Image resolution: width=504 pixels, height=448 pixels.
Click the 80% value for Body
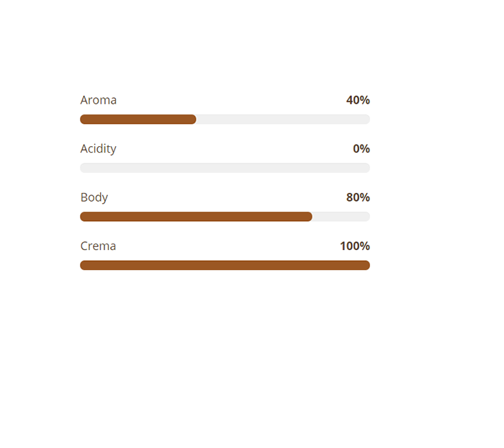358,197
